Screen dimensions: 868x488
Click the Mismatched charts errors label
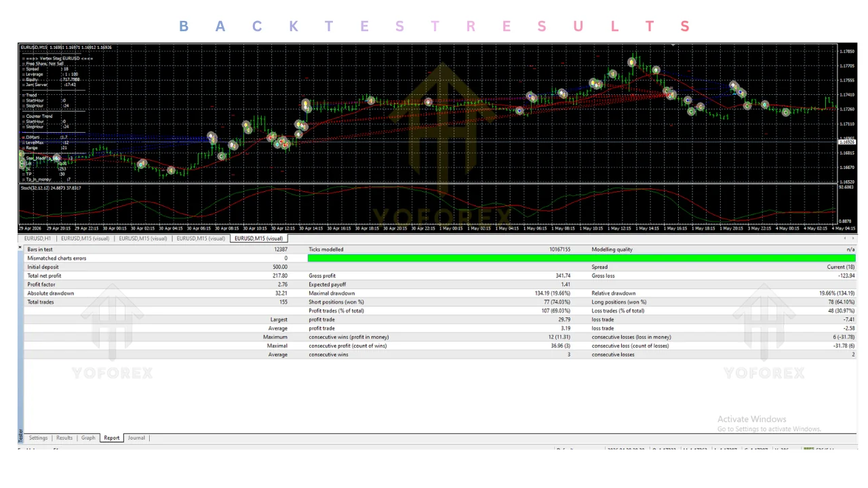click(x=56, y=258)
